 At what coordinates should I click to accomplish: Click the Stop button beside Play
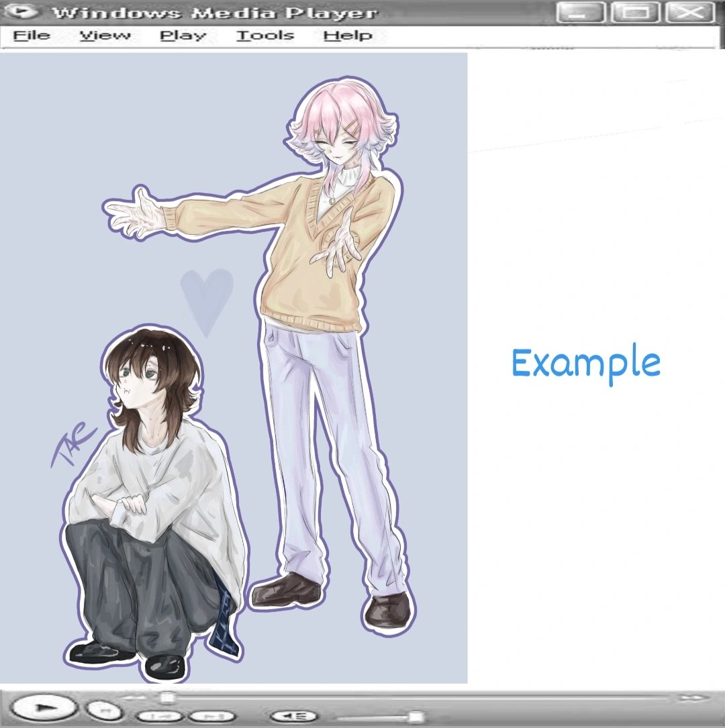105,711
